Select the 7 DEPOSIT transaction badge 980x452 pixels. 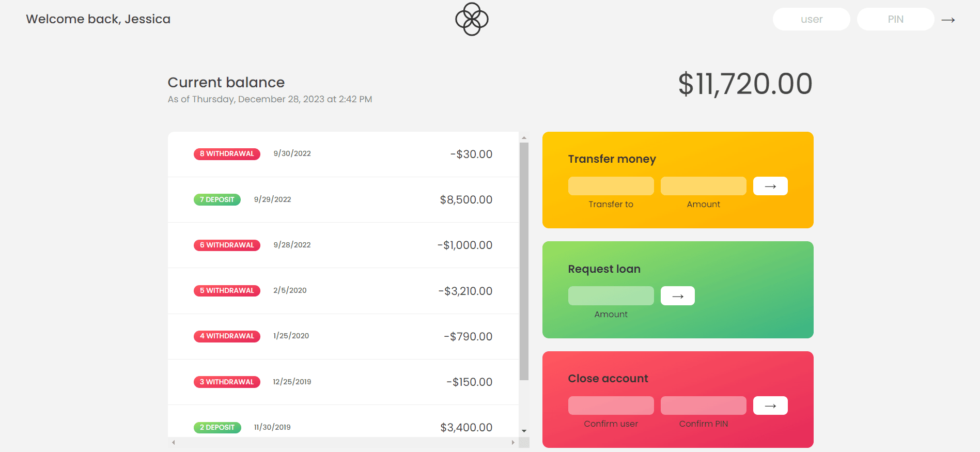[x=217, y=199]
